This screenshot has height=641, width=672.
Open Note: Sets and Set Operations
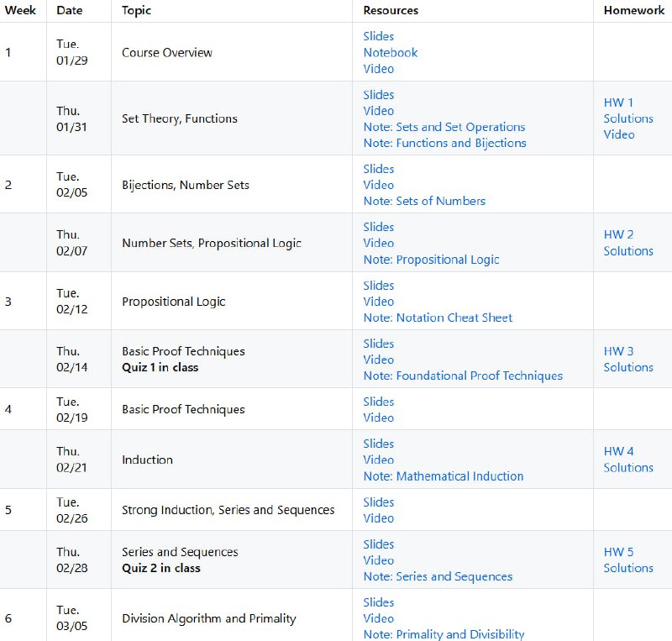[x=444, y=127]
